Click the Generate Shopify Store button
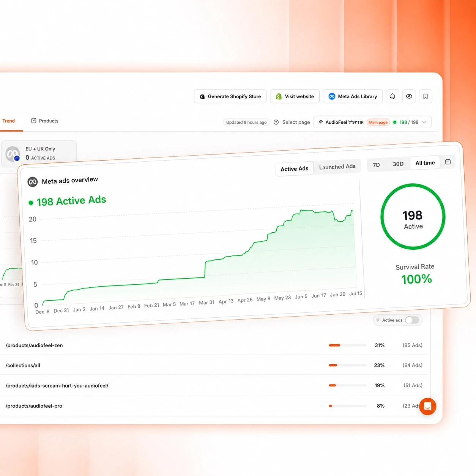The height and width of the screenshot is (476, 476). pos(230,96)
